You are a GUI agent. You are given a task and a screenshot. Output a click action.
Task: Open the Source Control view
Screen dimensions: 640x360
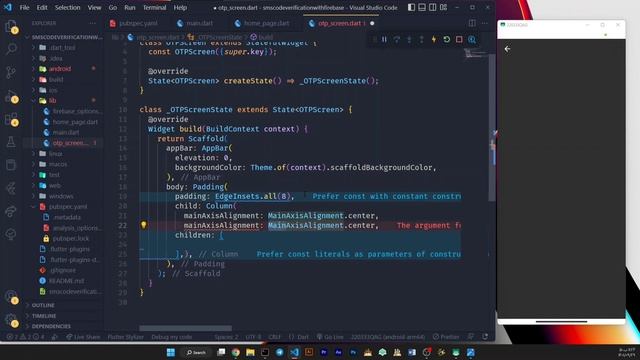(x=11, y=72)
